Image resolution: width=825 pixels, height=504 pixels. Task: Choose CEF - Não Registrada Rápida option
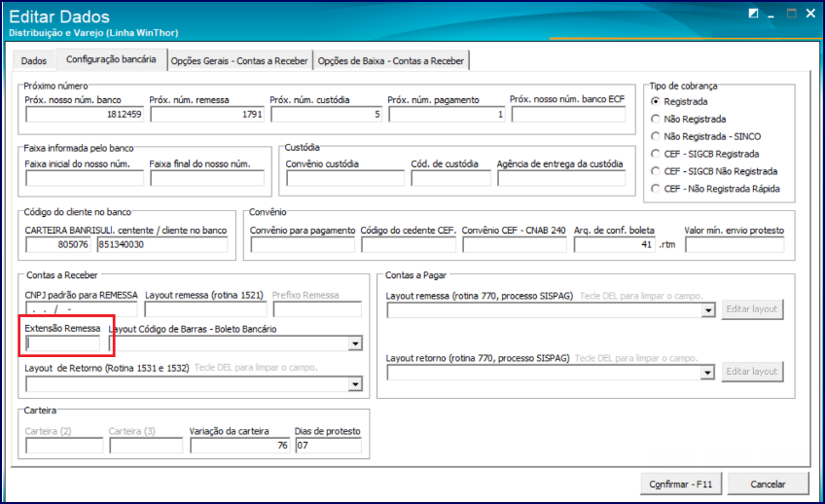point(655,189)
